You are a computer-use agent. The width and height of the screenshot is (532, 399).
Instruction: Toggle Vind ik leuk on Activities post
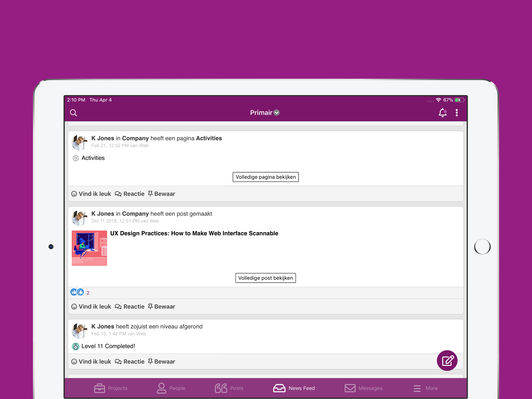(x=91, y=194)
